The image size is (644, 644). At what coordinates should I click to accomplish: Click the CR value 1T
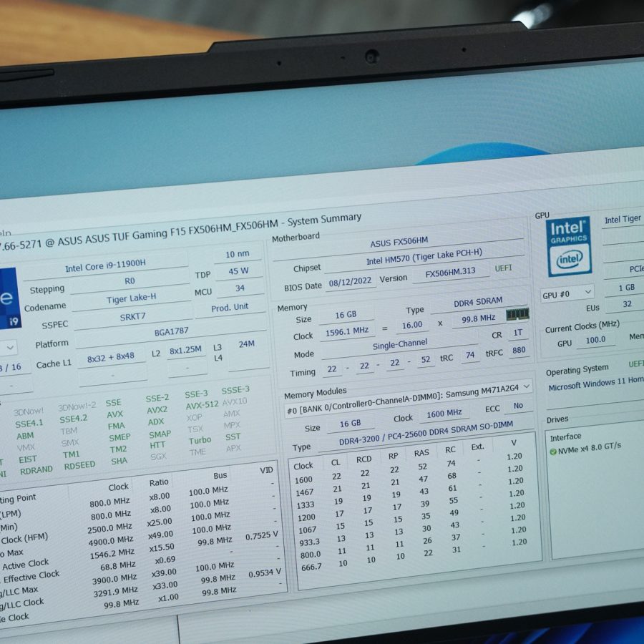[x=517, y=333]
